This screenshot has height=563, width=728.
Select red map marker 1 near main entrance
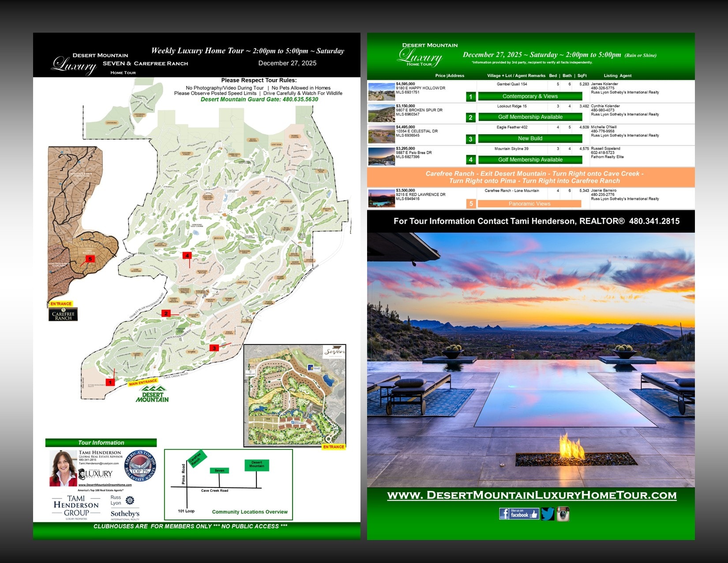point(110,382)
